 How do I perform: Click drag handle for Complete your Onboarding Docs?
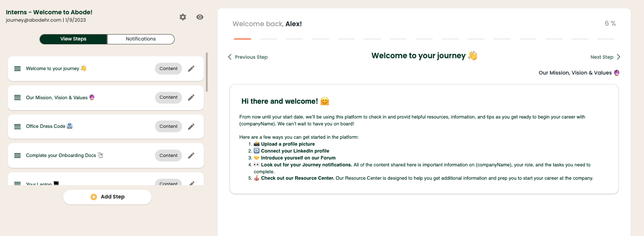pos(18,156)
